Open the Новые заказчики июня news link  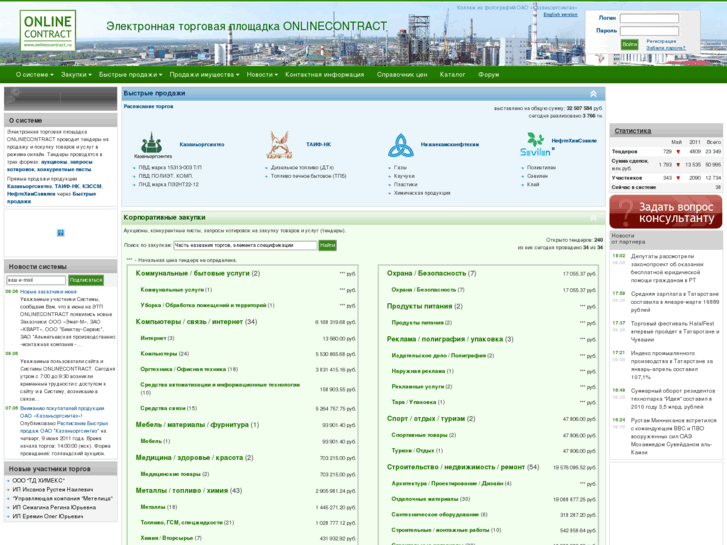coord(48,292)
